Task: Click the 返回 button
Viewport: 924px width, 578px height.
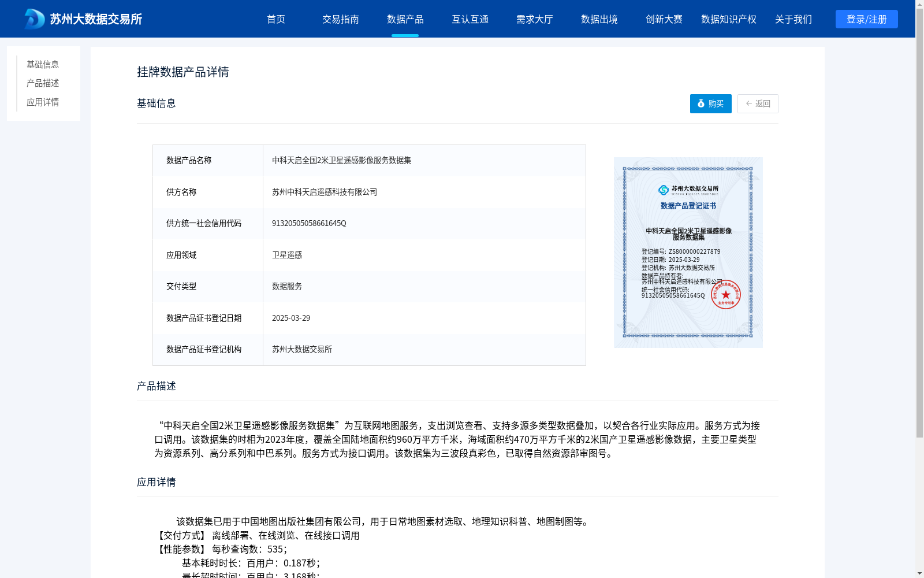Action: point(758,103)
